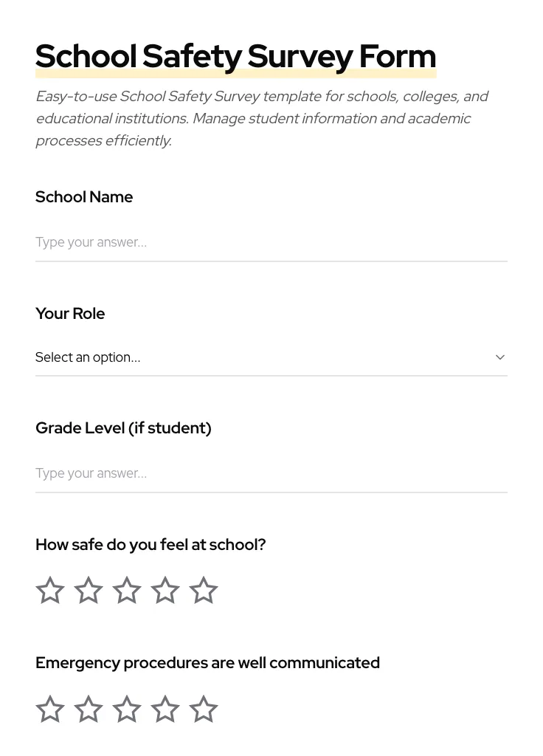Click the School Name answer field
The width and height of the screenshot is (543, 756).
click(x=271, y=242)
